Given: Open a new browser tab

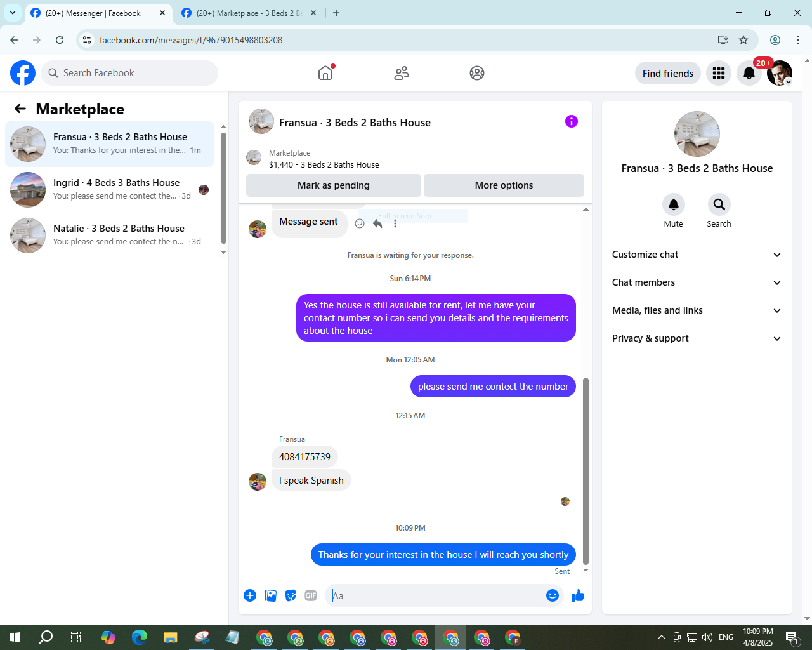Looking at the screenshot, I should [336, 13].
